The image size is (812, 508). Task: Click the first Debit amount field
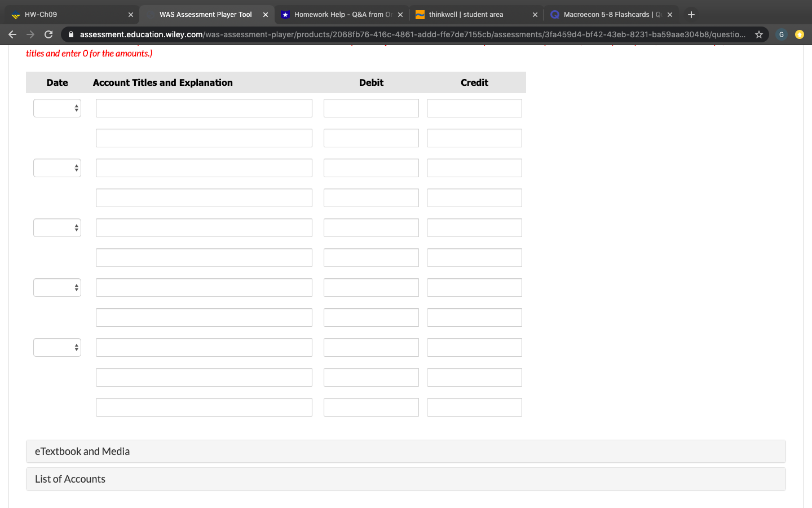[371, 108]
